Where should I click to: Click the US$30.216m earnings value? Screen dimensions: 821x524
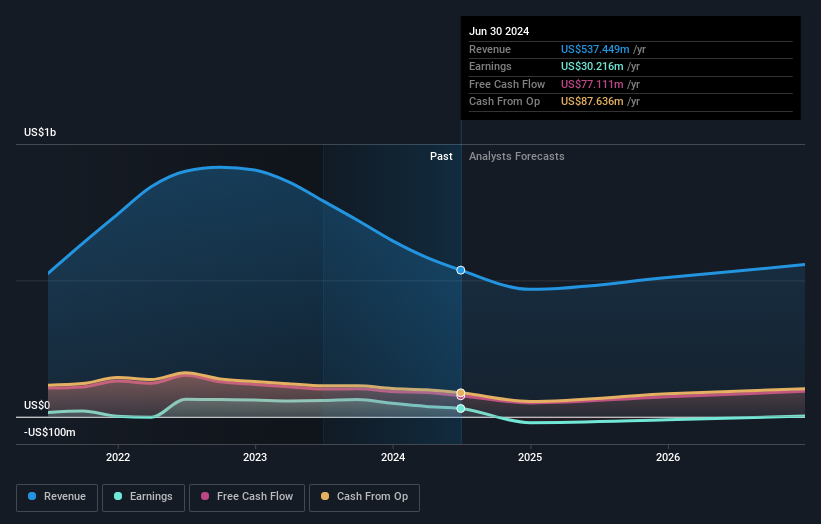point(592,66)
